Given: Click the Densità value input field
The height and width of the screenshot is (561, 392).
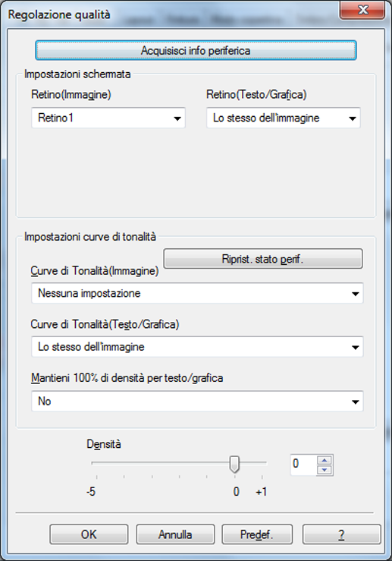Looking at the screenshot, I should click(303, 465).
